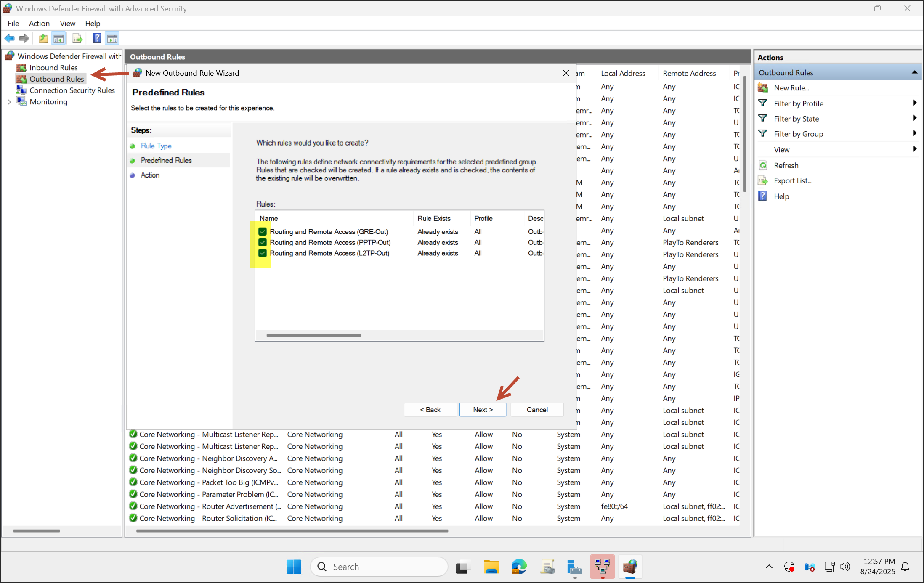Image resolution: width=924 pixels, height=583 pixels.
Task: Expand the Monitoring tree node
Action: [x=9, y=102]
